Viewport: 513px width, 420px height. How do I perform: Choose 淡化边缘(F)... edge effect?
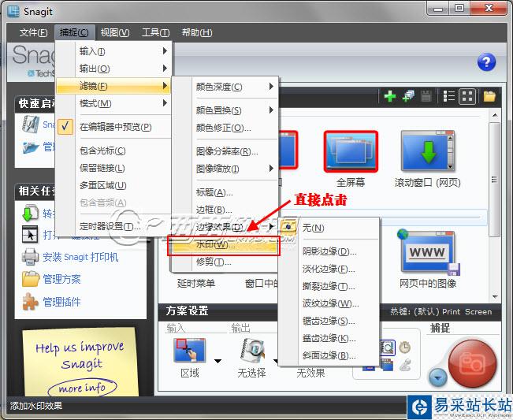(329, 269)
